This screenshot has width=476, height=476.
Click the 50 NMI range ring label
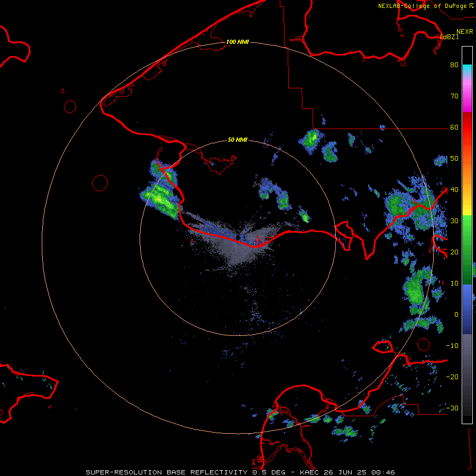[x=237, y=140]
